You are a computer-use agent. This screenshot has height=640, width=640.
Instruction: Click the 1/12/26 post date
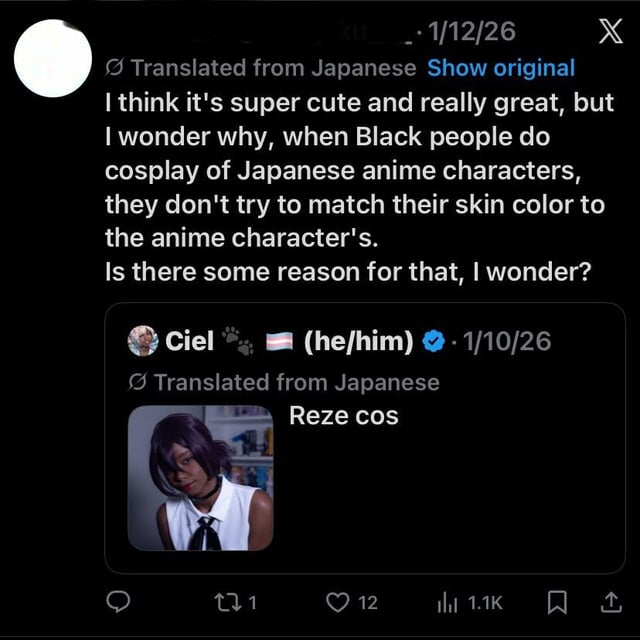point(471,32)
